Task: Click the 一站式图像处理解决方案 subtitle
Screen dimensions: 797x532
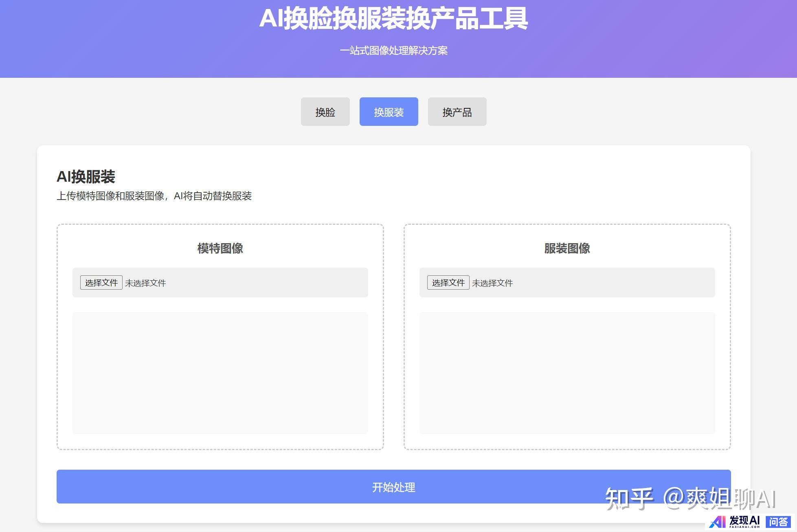Action: point(393,51)
